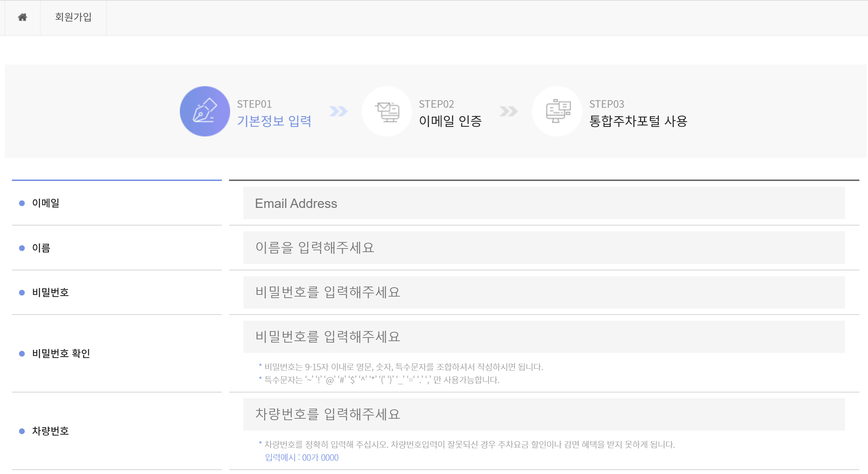Click the bullet dot beside 이메일 label

click(x=21, y=203)
